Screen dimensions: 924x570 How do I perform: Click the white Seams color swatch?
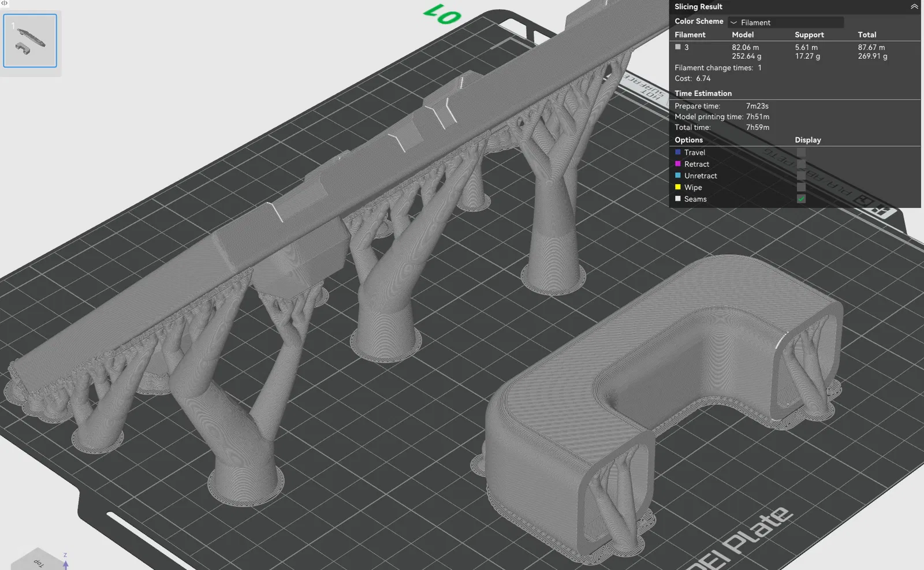pos(678,199)
